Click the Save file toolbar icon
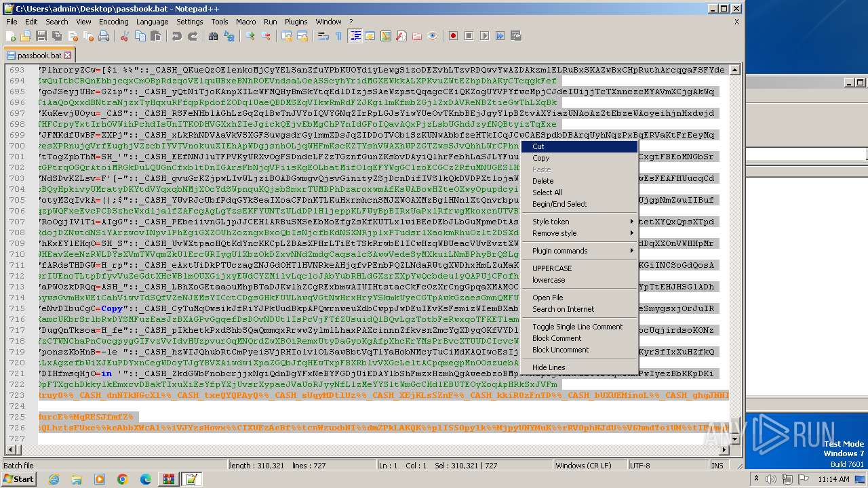Image resolution: width=868 pixels, height=488 pixels. [41, 36]
